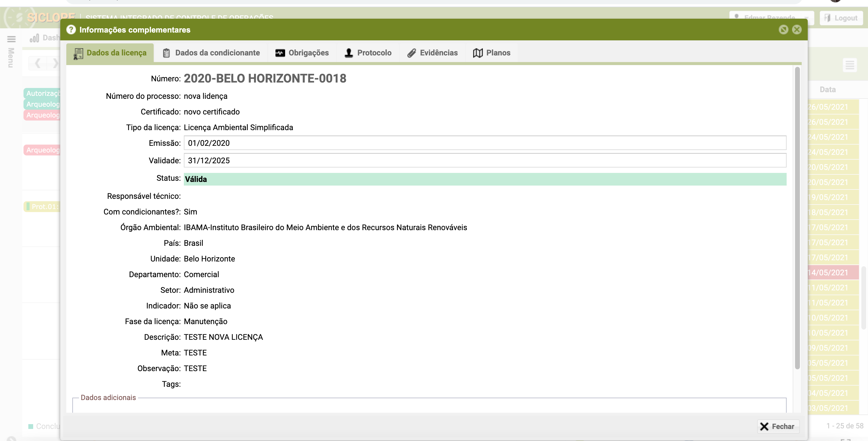Click the Planos map icon
This screenshot has height=441, width=868.
pos(478,53)
